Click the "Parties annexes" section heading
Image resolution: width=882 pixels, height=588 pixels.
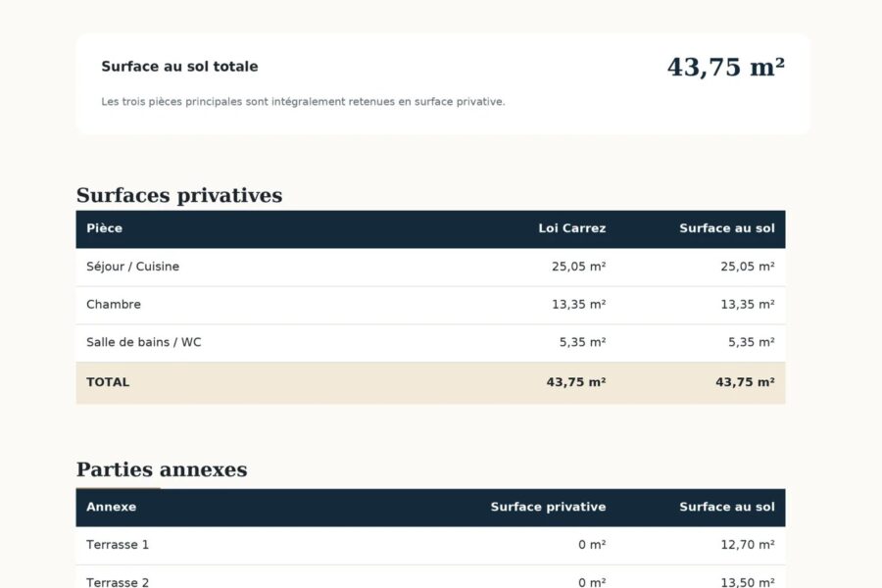(162, 469)
